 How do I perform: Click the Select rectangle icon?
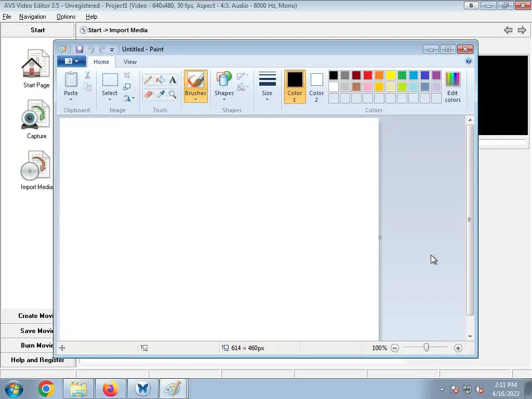110,79
